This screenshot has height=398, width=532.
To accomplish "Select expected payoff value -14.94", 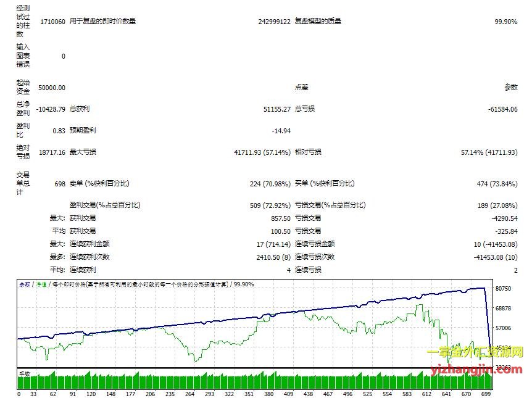I will pos(281,131).
